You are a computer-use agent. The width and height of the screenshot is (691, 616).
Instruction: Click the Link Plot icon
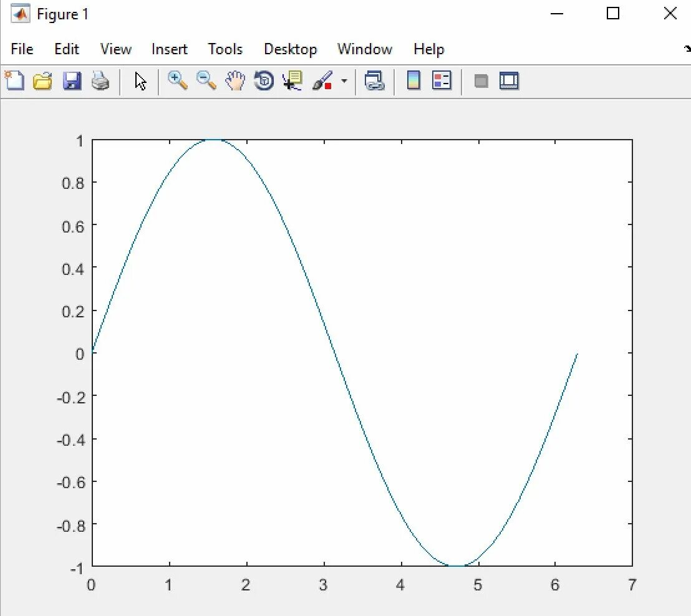[375, 81]
